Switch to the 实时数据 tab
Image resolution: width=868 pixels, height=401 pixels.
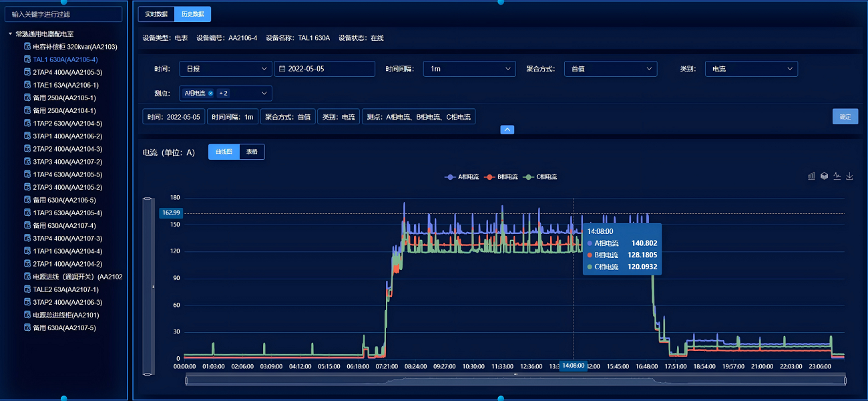[156, 14]
